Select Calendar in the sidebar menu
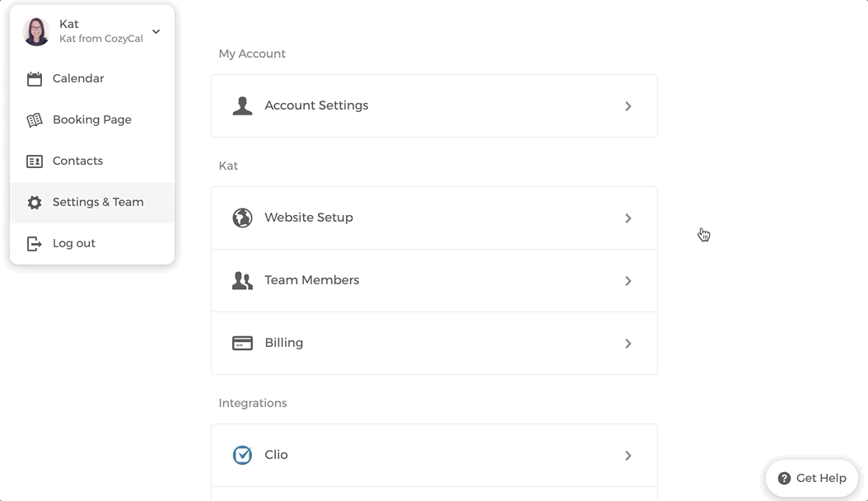 tap(78, 79)
